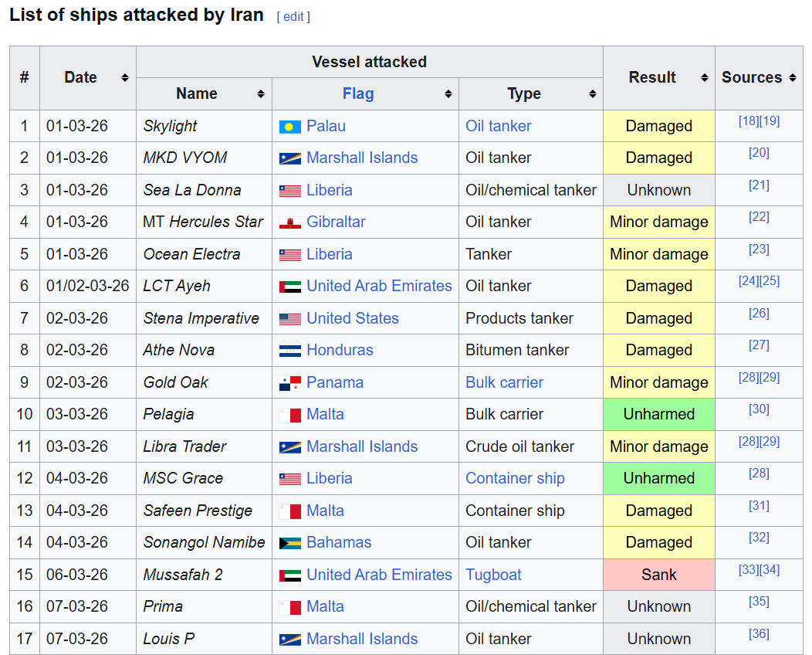Open Liberia link in Sea La Donna row

(330, 190)
